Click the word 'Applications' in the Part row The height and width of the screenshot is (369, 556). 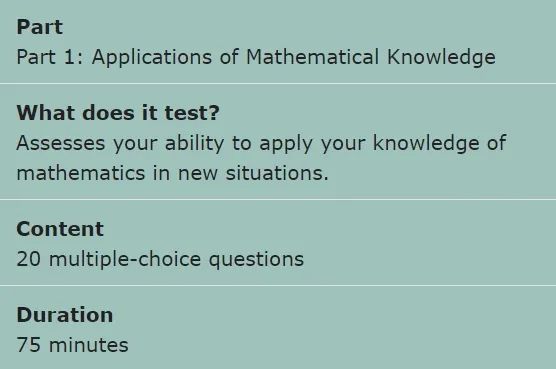coord(152,57)
